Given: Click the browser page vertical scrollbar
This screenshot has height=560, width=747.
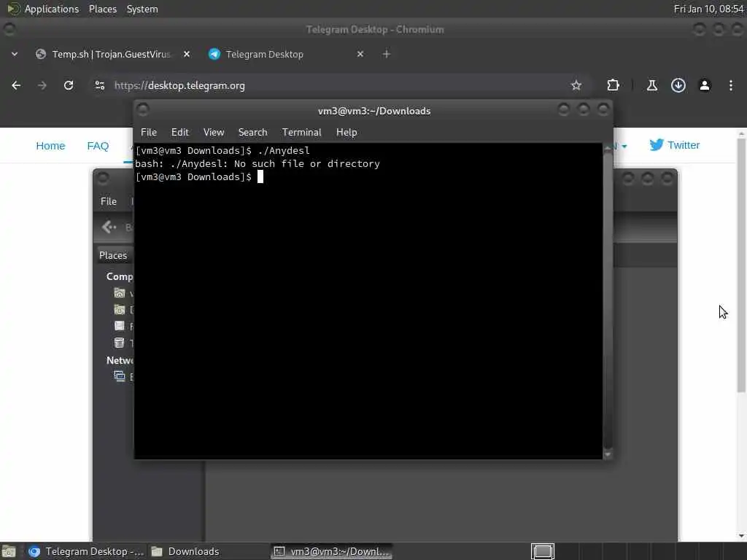Looking at the screenshot, I should click(x=741, y=264).
